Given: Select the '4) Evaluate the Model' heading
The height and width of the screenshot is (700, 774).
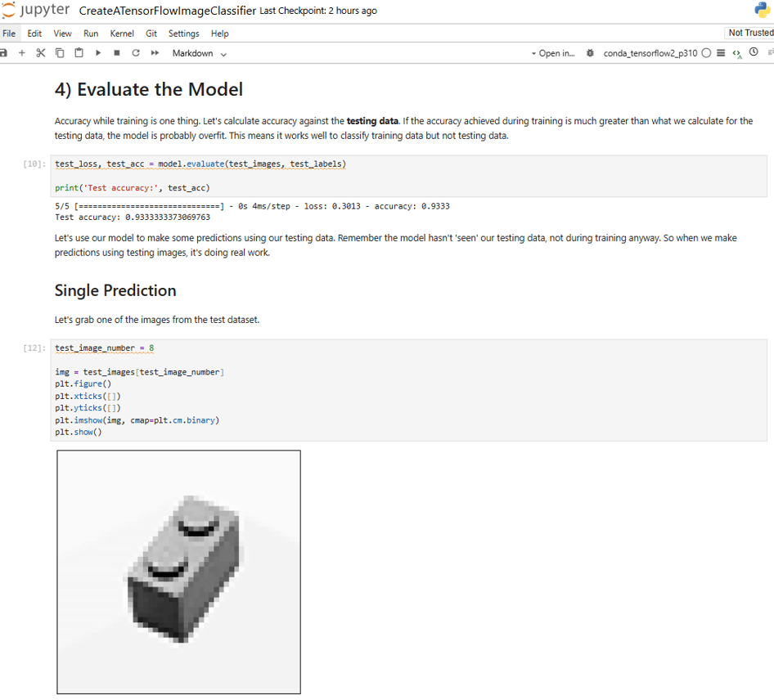Looking at the screenshot, I should 149,89.
